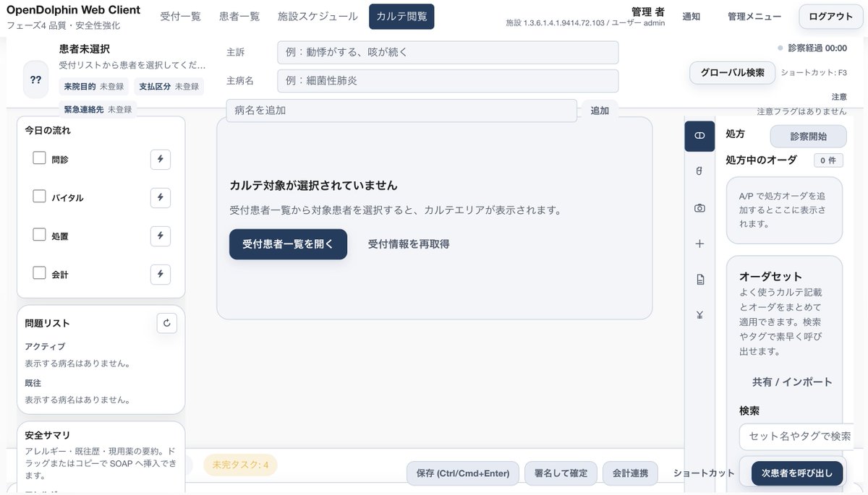Click ショートカット: F3 hint text
The height and width of the screenshot is (495, 868).
click(814, 73)
